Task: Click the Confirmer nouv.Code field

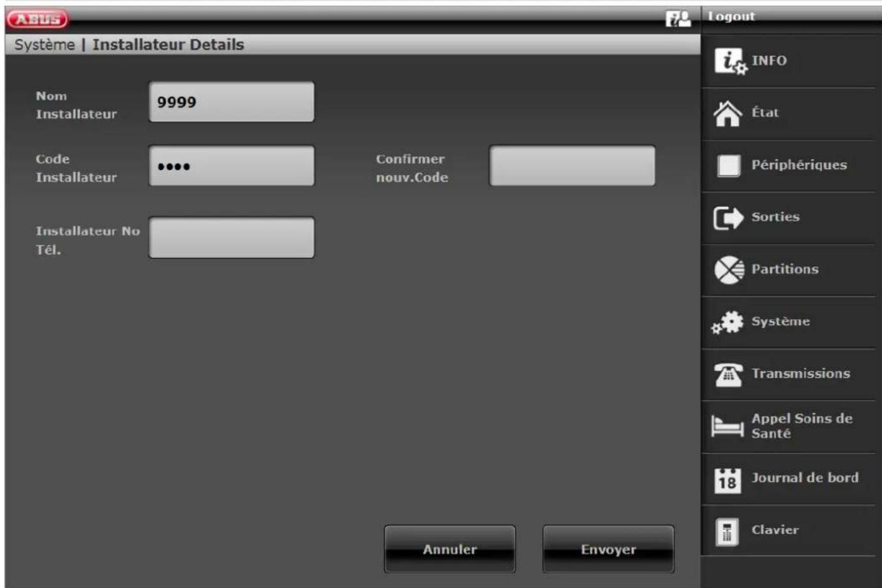Action: pyautogui.click(x=572, y=166)
